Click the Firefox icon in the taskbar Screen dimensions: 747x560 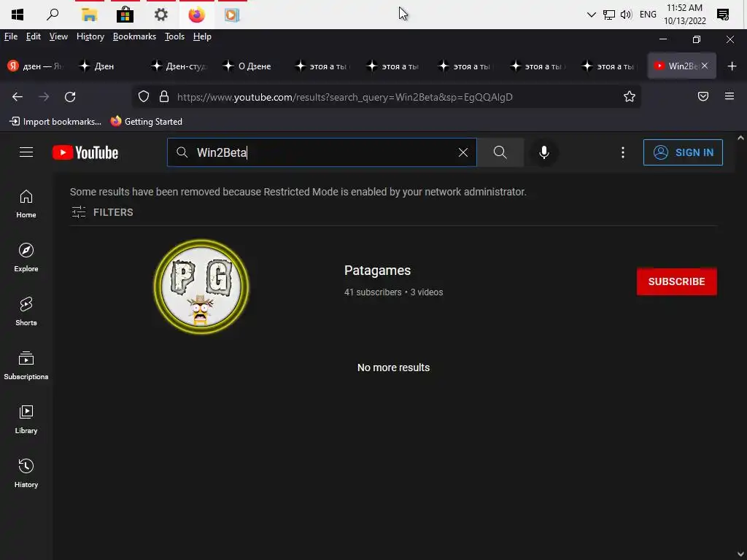coord(197,15)
